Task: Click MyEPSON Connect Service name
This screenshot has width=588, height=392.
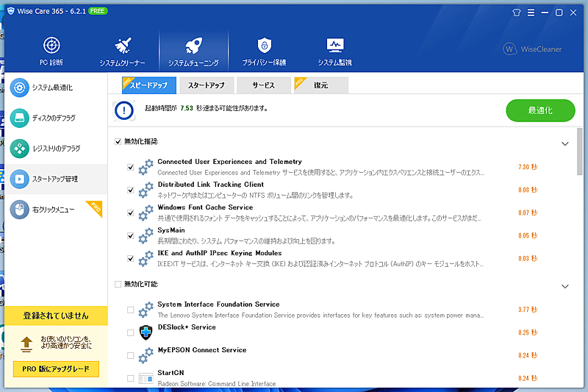Action: click(202, 350)
